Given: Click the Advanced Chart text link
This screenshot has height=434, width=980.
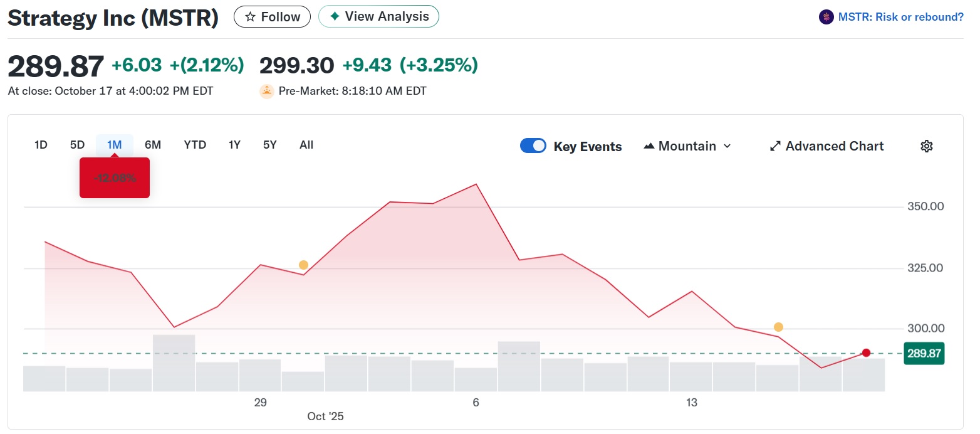Looking at the screenshot, I should click(x=835, y=146).
